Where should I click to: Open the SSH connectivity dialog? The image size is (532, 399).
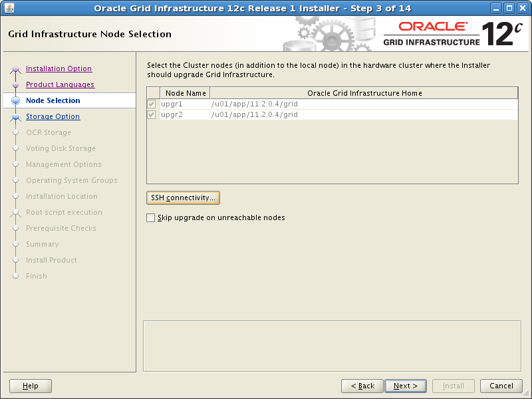(x=182, y=198)
